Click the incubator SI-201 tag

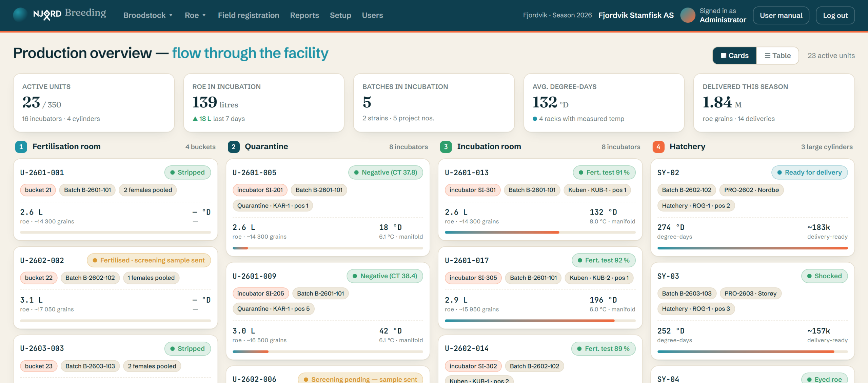260,190
